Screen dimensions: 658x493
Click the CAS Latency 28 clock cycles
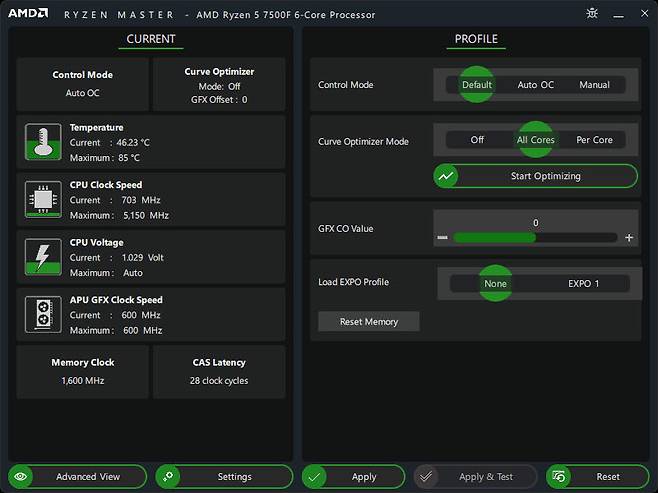point(219,381)
